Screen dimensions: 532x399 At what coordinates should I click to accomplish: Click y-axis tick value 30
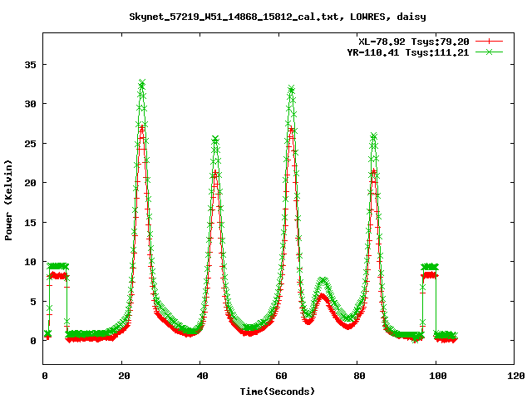(30, 104)
